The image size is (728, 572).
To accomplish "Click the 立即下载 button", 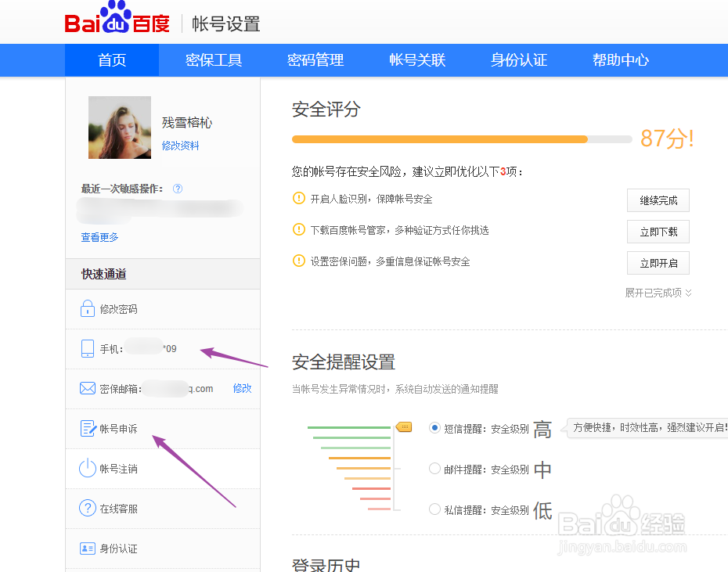I will (x=658, y=232).
